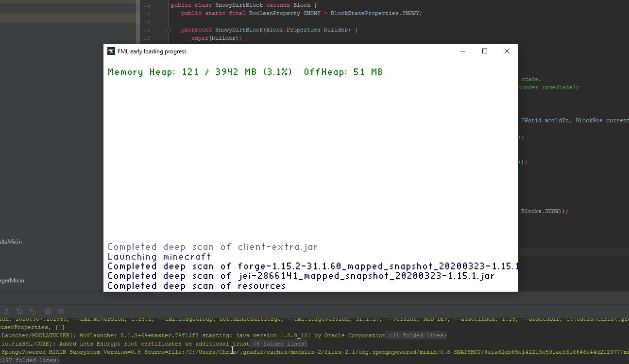Click the Drop Frame debugger icon
629x364 pixels.
coord(19,311)
